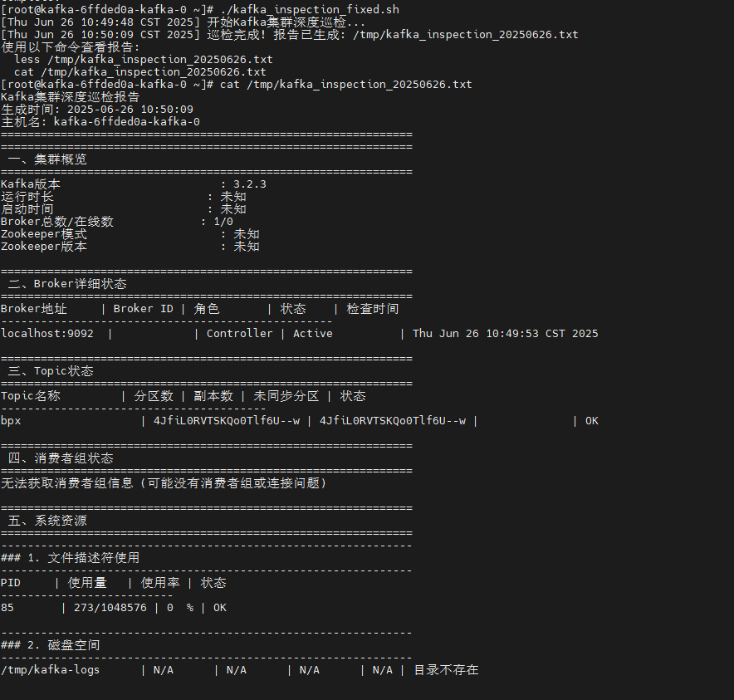
Task: Click the Kafka version value 3.2.3
Action: pyautogui.click(x=249, y=184)
